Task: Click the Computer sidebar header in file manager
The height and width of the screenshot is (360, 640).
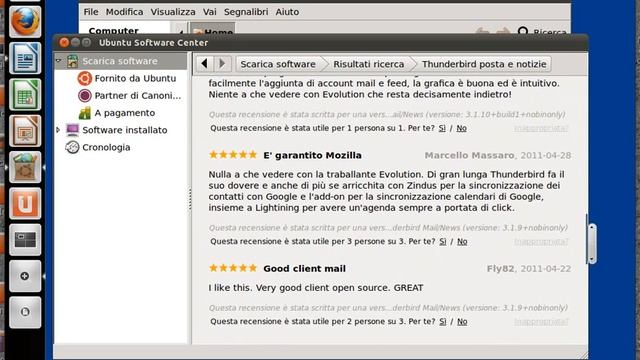Action: click(113, 31)
